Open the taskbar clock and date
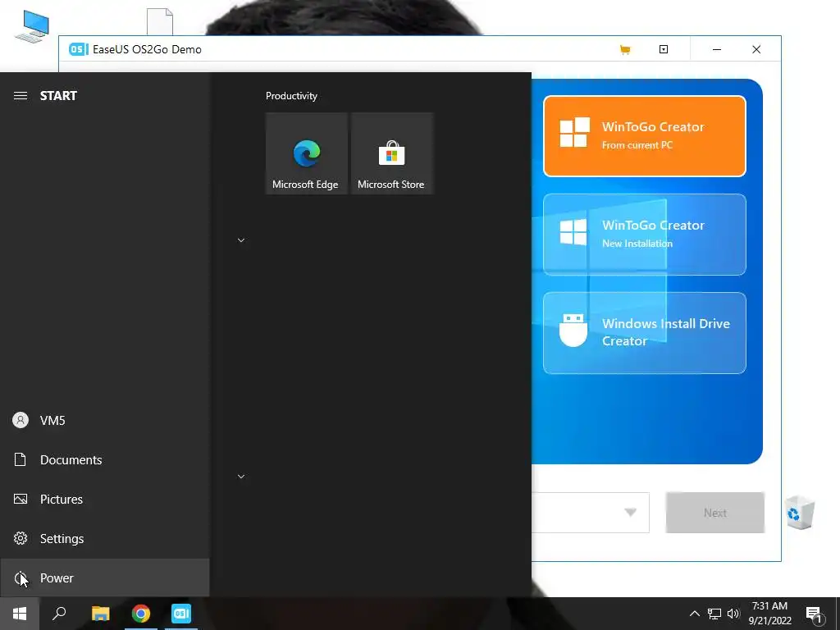 769,614
